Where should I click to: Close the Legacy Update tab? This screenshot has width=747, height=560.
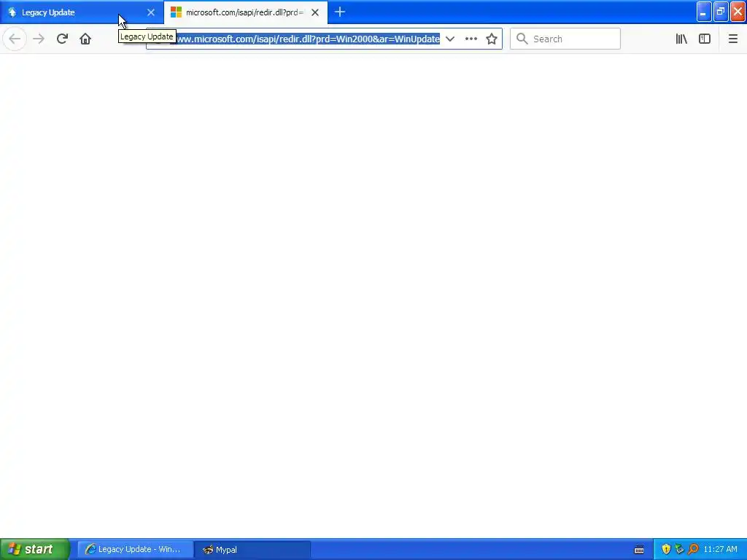click(151, 12)
